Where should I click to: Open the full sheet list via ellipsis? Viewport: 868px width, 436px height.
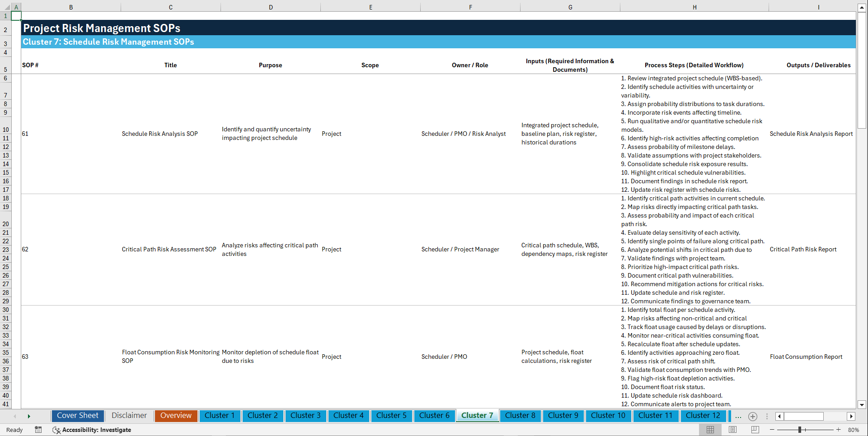point(738,416)
